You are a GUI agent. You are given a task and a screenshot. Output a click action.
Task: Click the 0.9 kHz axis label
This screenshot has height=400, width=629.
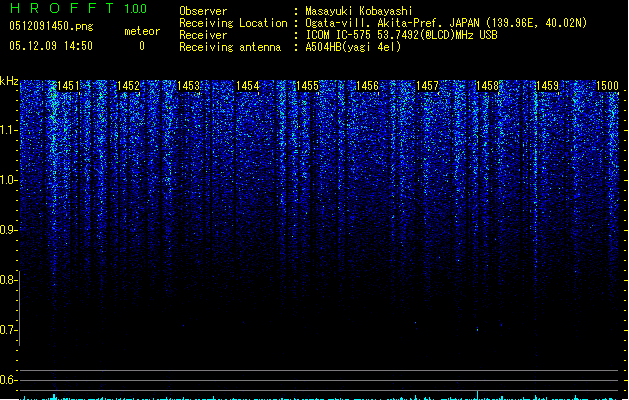pos(8,230)
